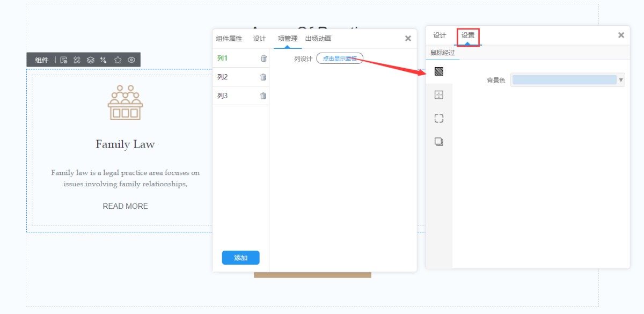This screenshot has width=644, height=314.
Task: Click the 点击显示面板 button
Action: point(340,59)
